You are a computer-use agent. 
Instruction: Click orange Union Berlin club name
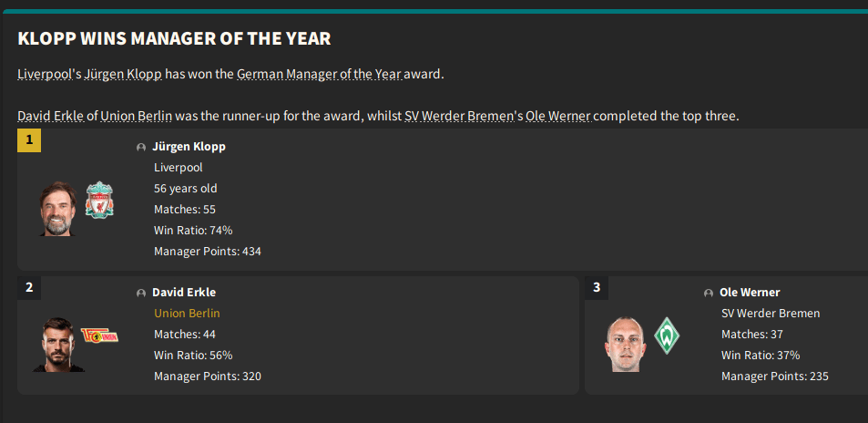187,314
